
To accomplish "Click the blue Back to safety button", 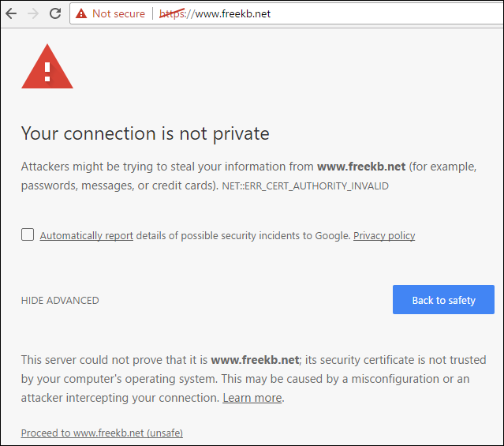I will (443, 300).
